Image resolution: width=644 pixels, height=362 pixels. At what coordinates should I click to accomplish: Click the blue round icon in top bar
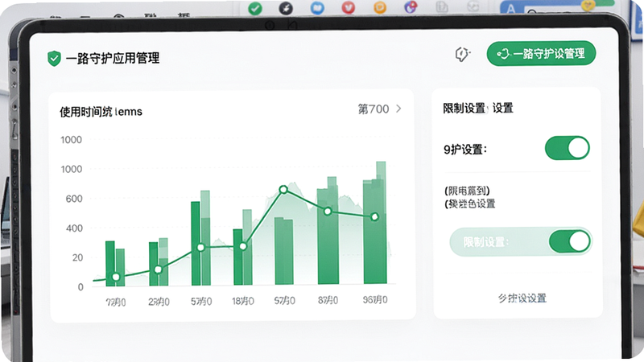point(317,8)
